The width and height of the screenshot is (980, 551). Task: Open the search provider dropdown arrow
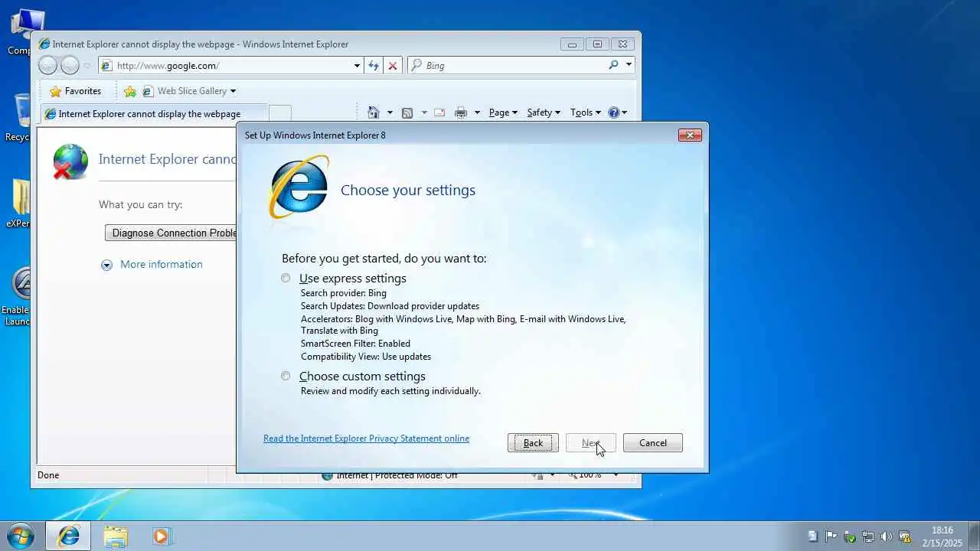click(x=629, y=65)
